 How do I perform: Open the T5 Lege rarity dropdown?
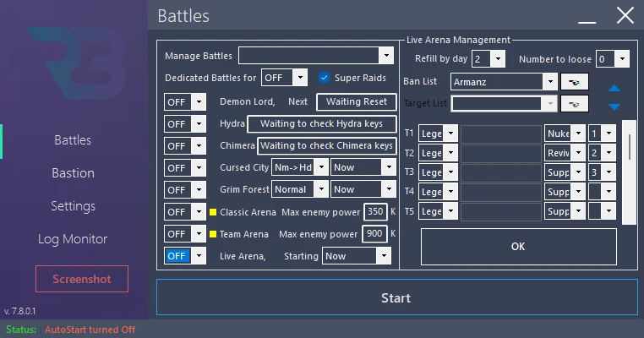[x=438, y=211]
